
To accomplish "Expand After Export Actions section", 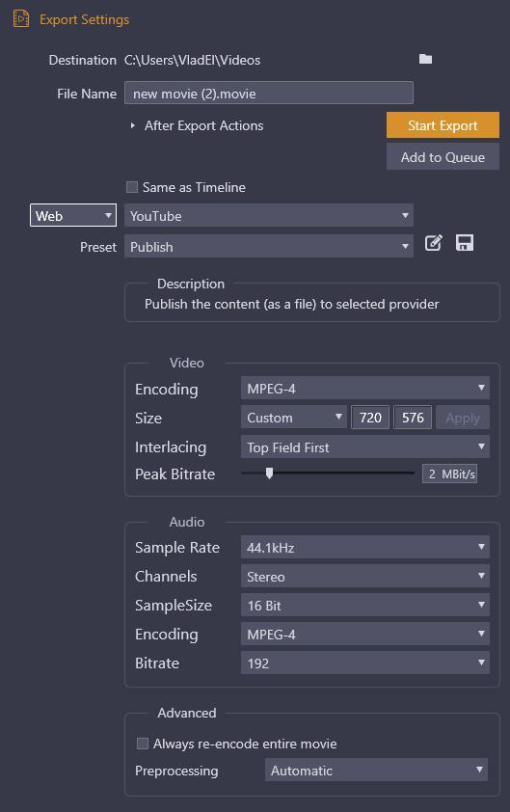I will point(133,125).
